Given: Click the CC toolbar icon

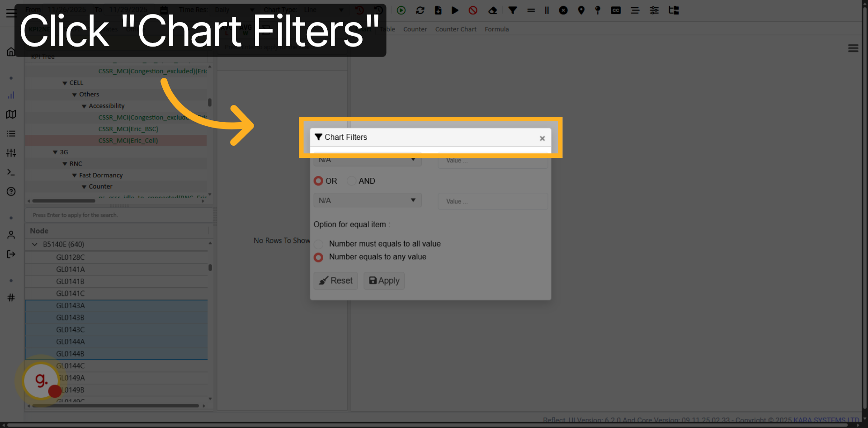Looking at the screenshot, I should click(616, 10).
